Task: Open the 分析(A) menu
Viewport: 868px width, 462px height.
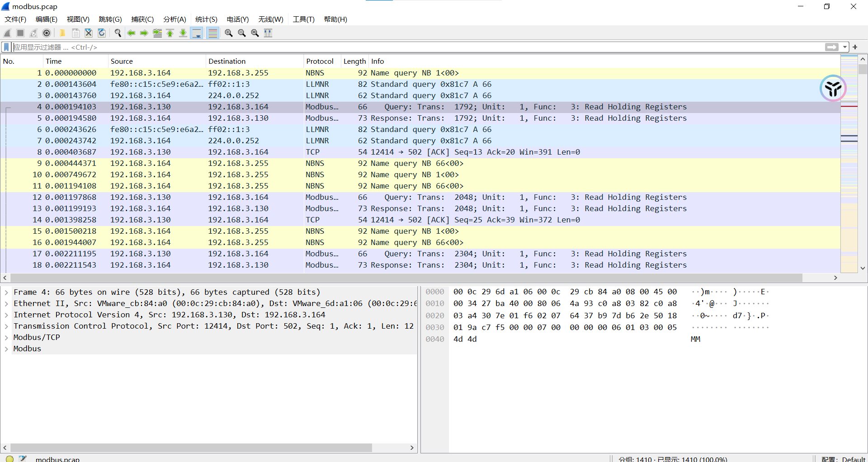Action: pos(175,19)
